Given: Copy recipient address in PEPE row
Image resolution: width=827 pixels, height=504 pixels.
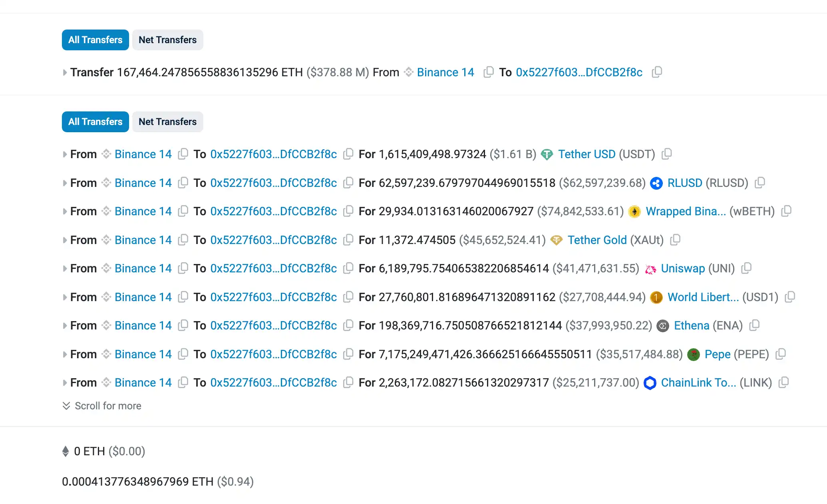Looking at the screenshot, I should pos(348,354).
